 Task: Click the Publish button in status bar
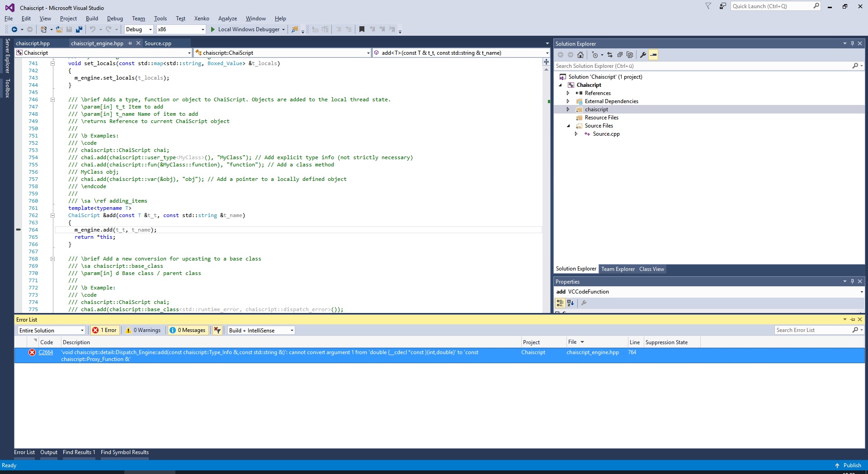pyautogui.click(x=848, y=465)
